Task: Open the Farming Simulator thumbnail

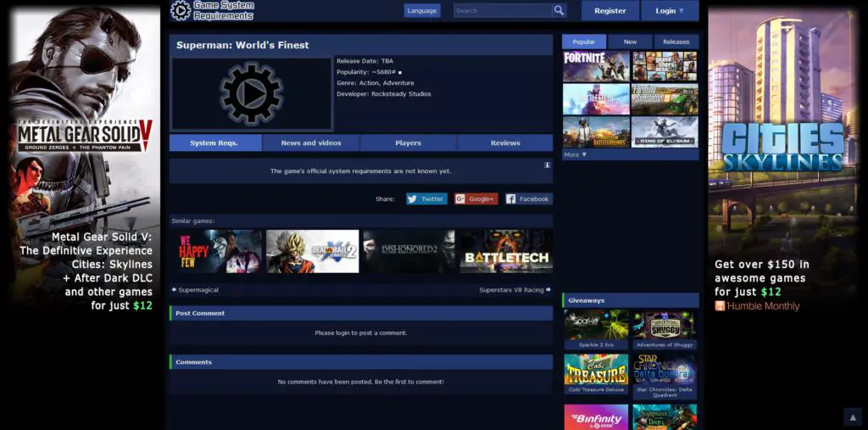Action: pos(665,99)
